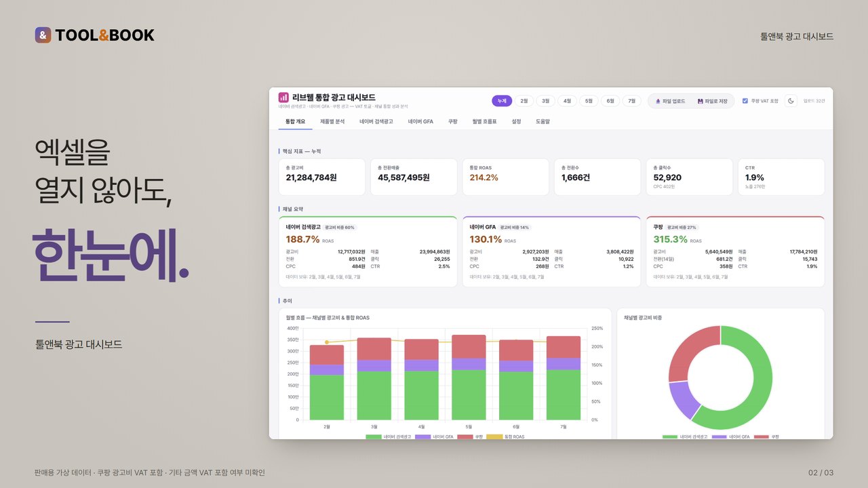Select the 5월 month filter
Image resolution: width=868 pixels, height=488 pixels.
pyautogui.click(x=589, y=101)
